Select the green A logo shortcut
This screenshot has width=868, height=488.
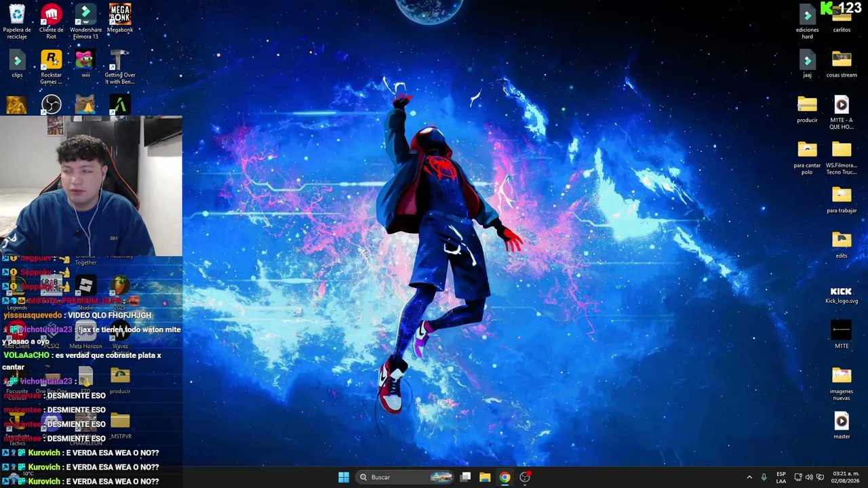(120, 104)
